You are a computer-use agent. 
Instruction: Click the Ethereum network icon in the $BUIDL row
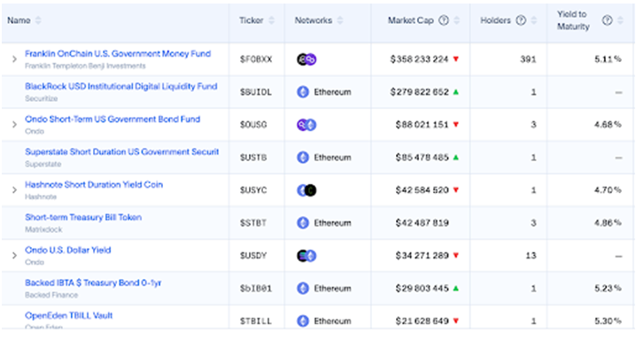[303, 92]
